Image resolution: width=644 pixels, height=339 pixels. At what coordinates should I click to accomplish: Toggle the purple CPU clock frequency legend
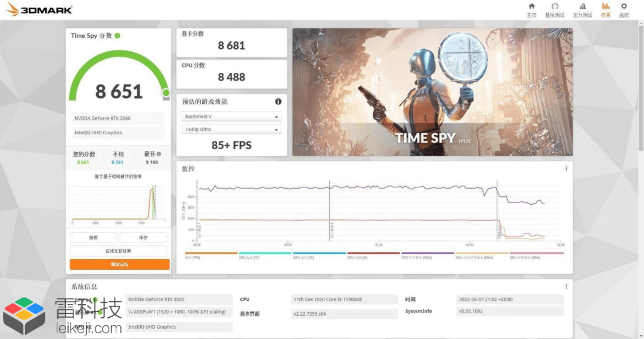[x=428, y=255]
